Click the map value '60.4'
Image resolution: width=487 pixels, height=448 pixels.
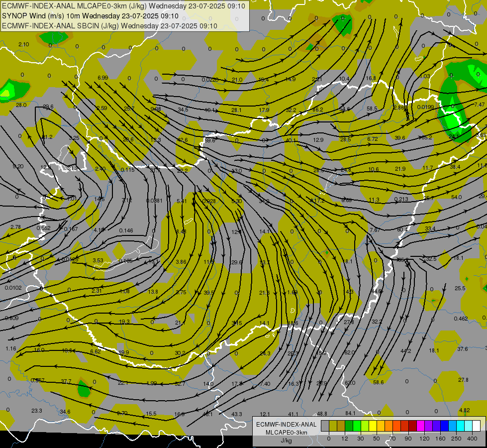click(x=402, y=229)
